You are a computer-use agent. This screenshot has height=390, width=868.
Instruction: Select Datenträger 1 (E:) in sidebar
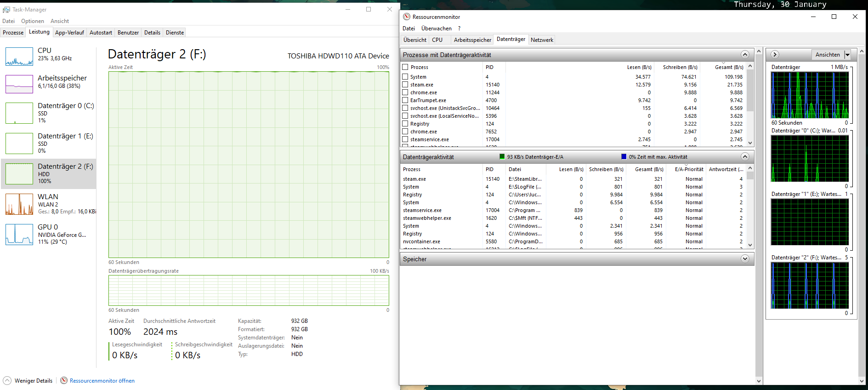click(x=49, y=143)
